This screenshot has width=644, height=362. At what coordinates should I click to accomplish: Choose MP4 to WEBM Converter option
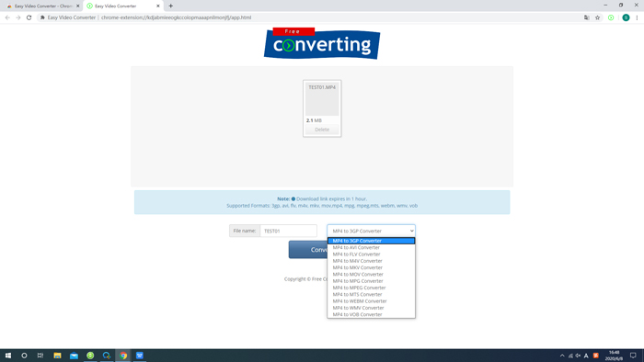(371, 301)
